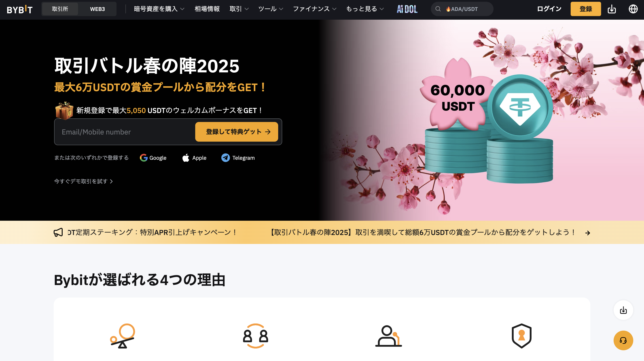Open the ツール menu
The height and width of the screenshot is (361, 644).
tap(271, 9)
